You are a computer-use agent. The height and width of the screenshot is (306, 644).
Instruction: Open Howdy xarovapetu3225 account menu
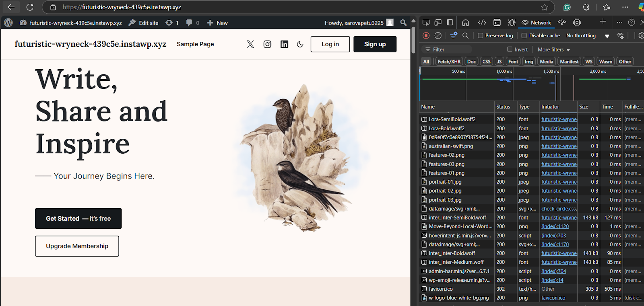coord(359,23)
